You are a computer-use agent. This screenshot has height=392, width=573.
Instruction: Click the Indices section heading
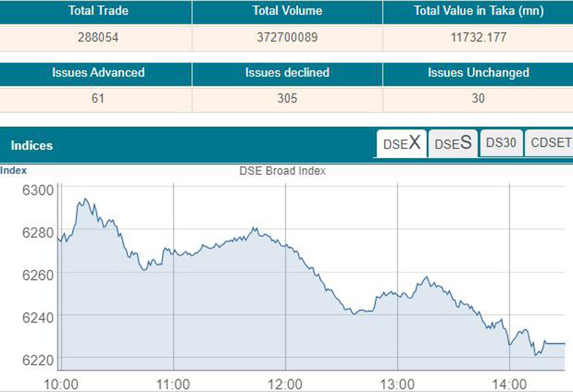pos(32,146)
